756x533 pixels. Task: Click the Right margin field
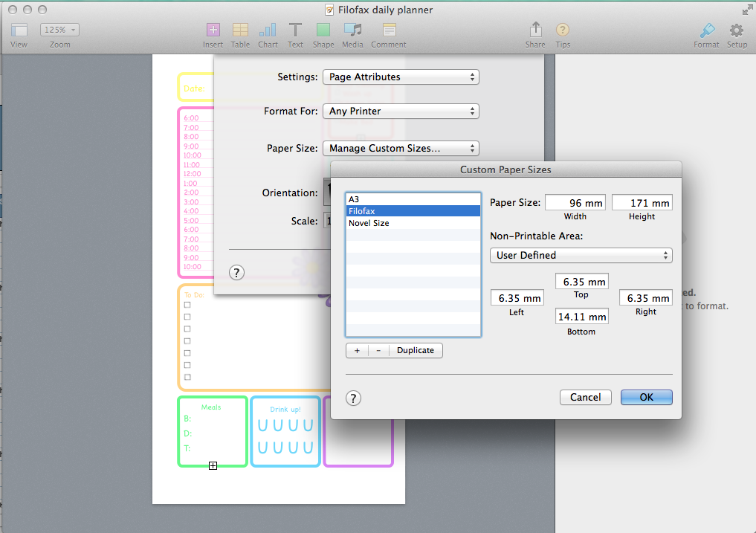tap(645, 298)
